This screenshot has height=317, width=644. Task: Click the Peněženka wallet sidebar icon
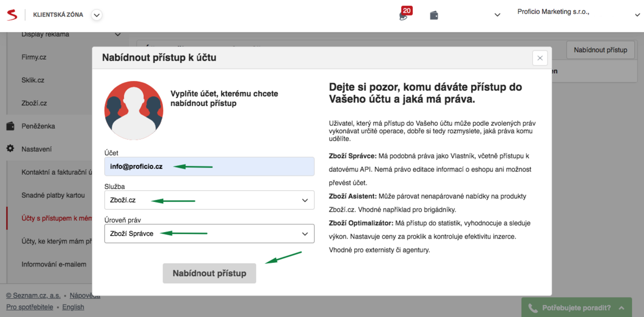[x=10, y=126]
